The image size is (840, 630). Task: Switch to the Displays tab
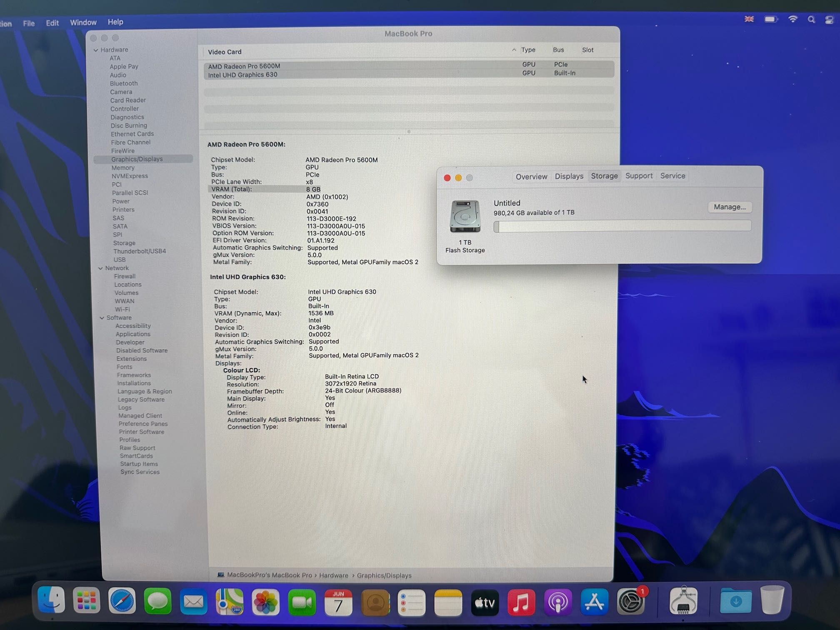point(569,176)
